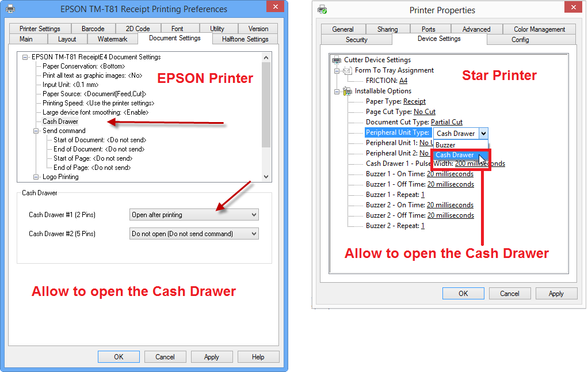588x372 pixels.
Task: Open the Color Management tab
Action: (x=539, y=29)
